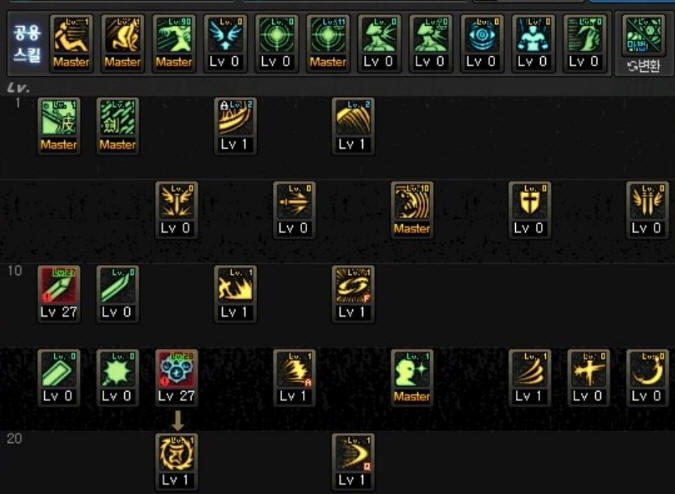Image resolution: width=675 pixels, height=494 pixels.
Task: Click the blue winged arrow skill icon
Action: [226, 43]
